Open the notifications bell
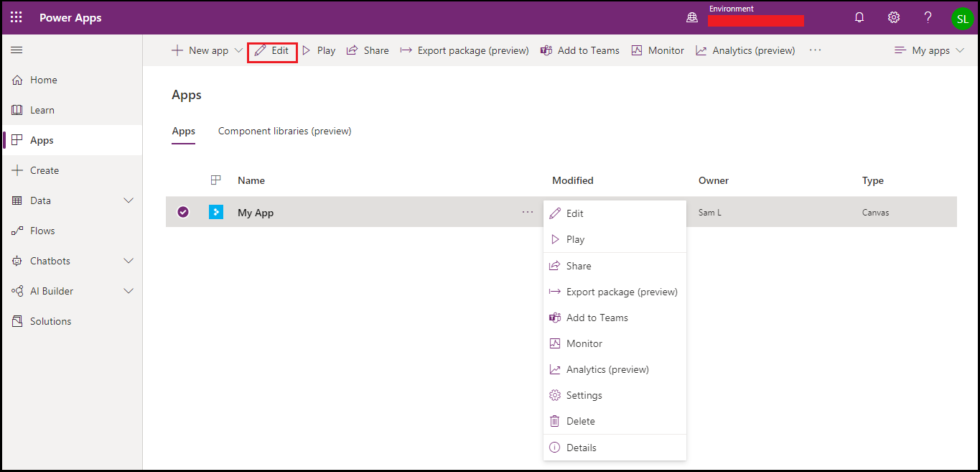980x472 pixels. (x=859, y=18)
